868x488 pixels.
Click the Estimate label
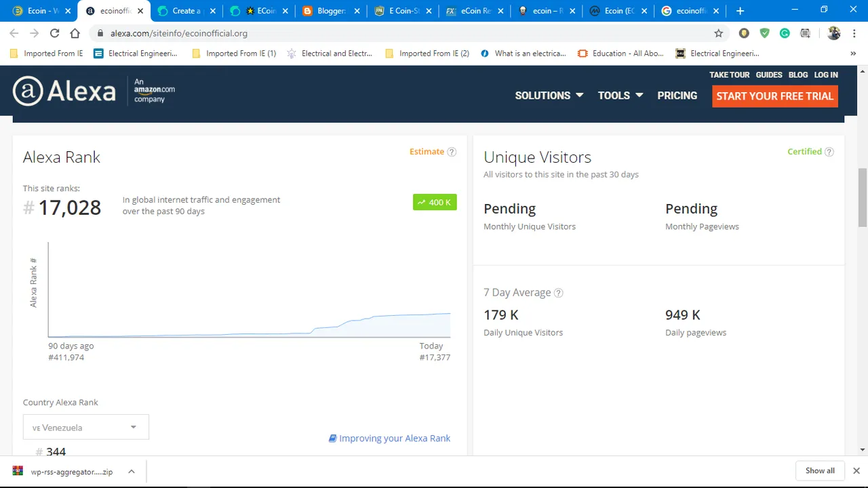[427, 152]
